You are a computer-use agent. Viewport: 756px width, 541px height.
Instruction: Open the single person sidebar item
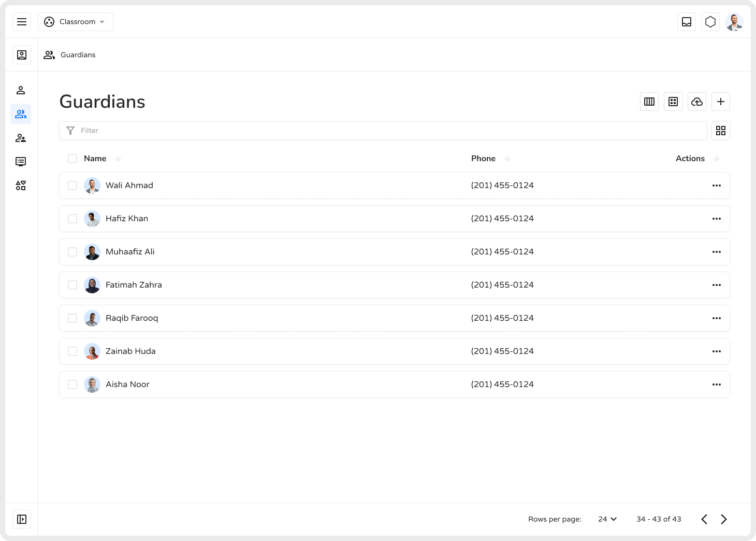(21, 90)
